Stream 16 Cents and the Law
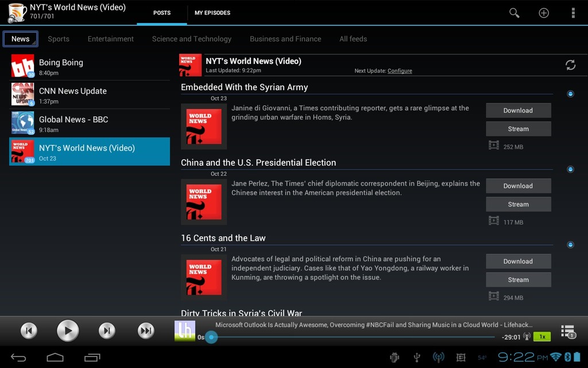Image resolution: width=588 pixels, height=368 pixels. (519, 280)
